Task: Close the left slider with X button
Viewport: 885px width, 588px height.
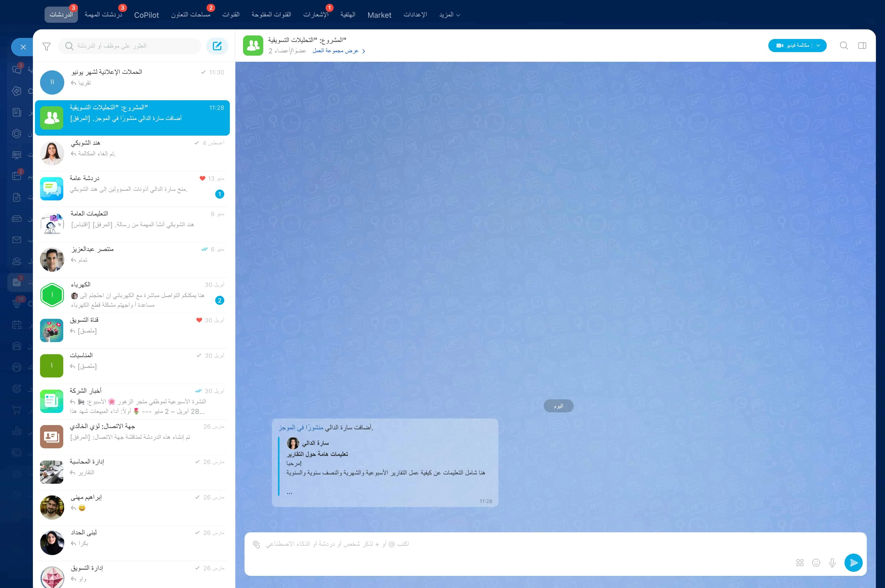Action: tap(23, 47)
